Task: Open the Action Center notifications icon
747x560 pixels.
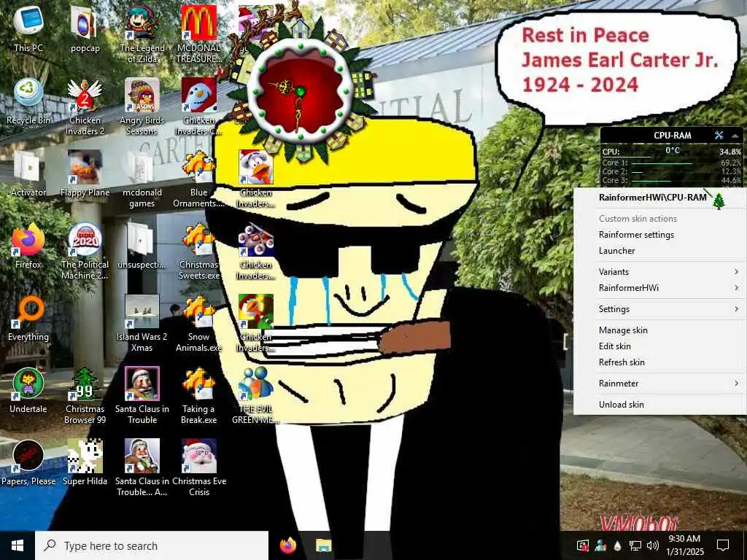Action: 723,545
